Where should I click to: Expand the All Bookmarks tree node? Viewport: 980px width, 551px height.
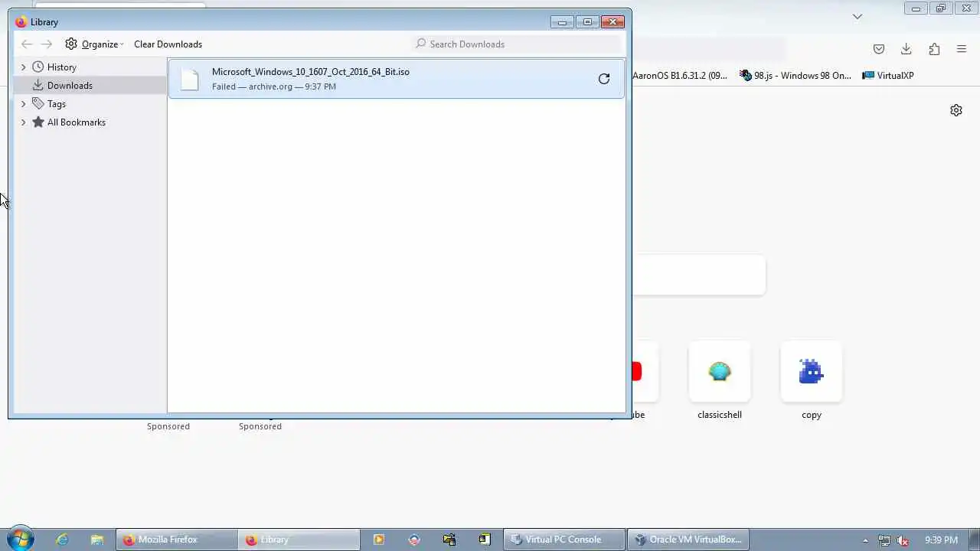(x=23, y=122)
